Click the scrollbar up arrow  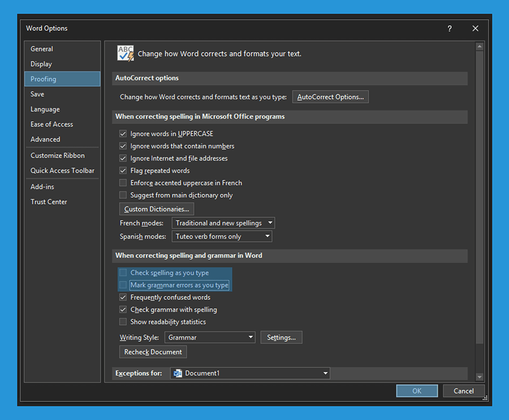coord(480,47)
